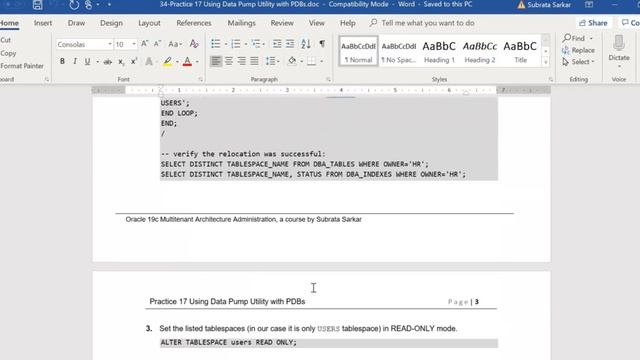Image resolution: width=640 pixels, height=360 pixels.
Task: Toggle Show/Hide paragraph marks
Action: pos(322,44)
